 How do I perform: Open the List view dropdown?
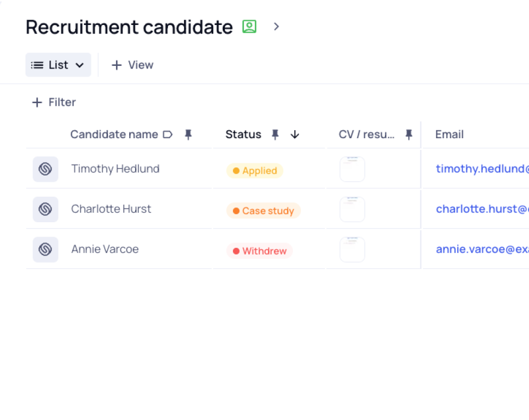[58, 65]
